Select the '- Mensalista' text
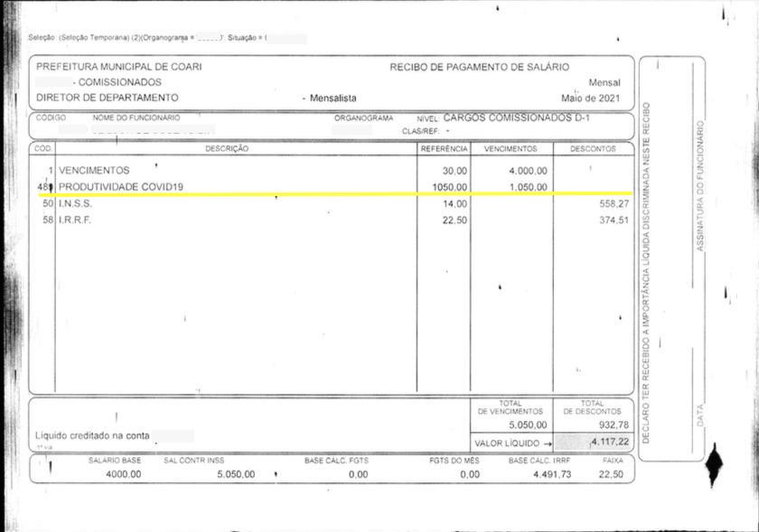 point(330,98)
